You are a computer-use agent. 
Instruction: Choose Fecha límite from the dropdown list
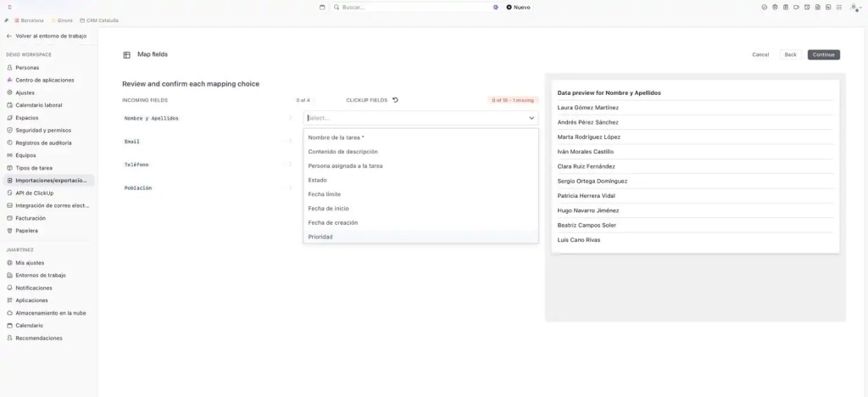420,194
